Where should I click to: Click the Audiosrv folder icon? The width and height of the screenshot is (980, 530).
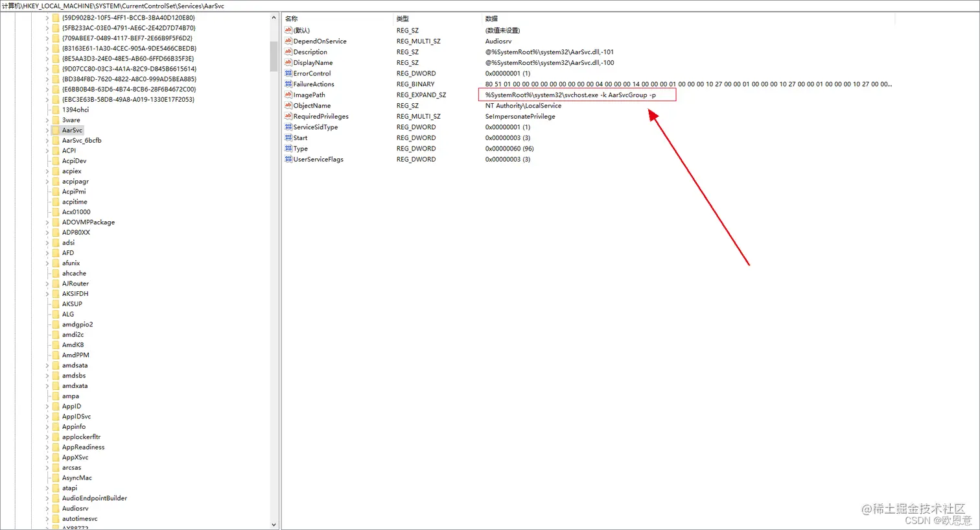click(x=56, y=509)
